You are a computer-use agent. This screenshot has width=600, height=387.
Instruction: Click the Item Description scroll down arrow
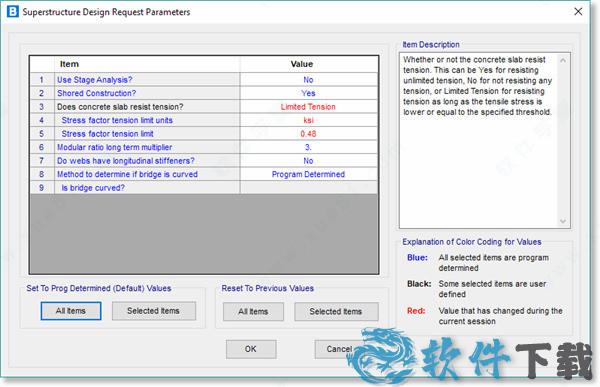click(563, 221)
